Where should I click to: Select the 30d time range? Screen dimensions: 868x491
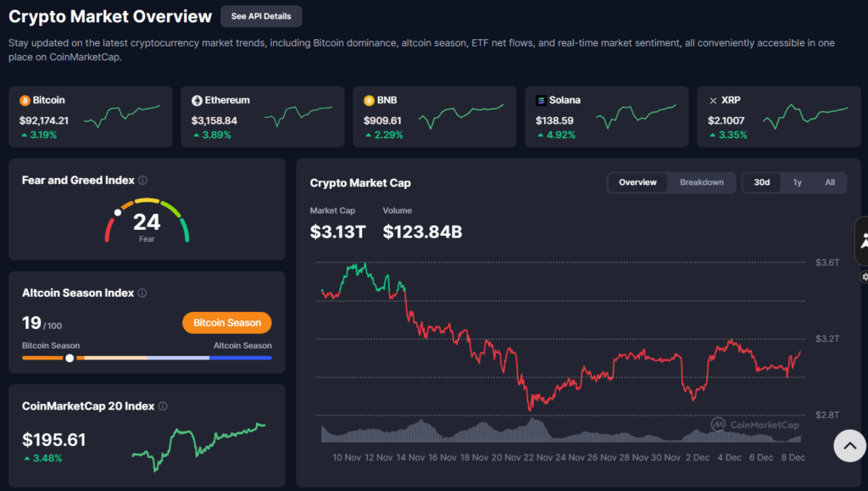761,182
